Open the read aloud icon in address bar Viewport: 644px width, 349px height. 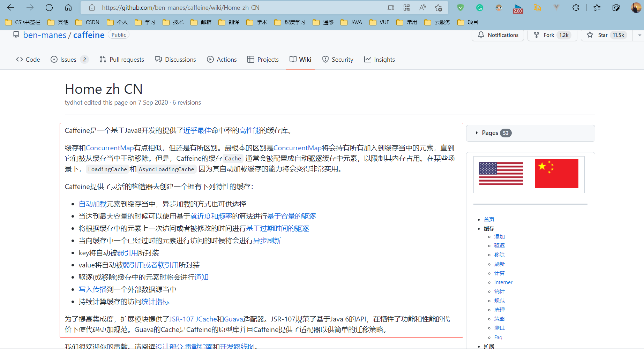click(422, 8)
